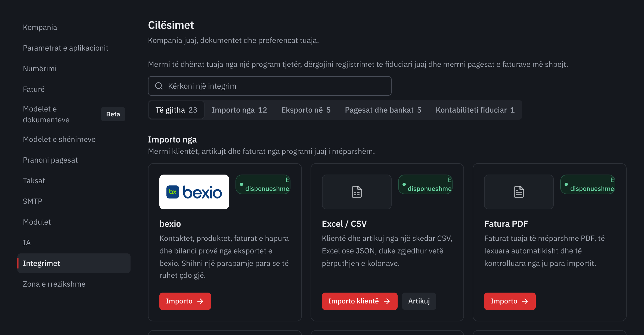Viewport: 644px width, 335px height.
Task: Open "Parametrat e aplikacionit" settings section
Action: 74,48
